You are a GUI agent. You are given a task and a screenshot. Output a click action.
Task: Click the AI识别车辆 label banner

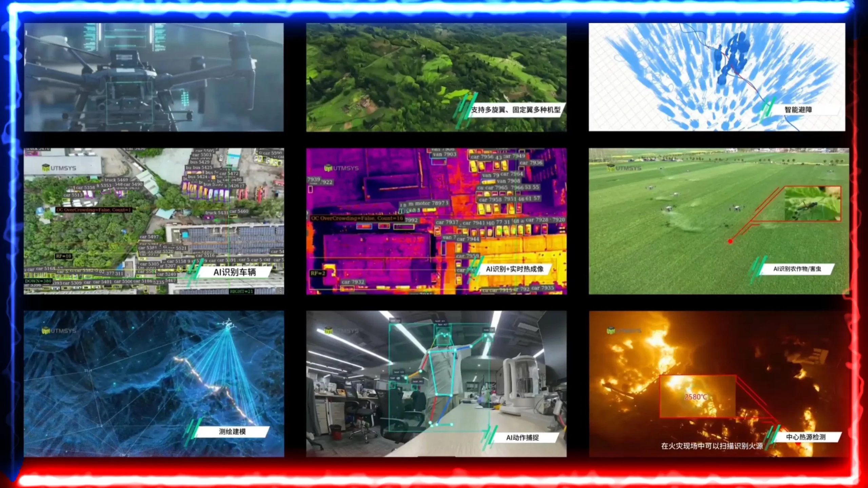234,272
